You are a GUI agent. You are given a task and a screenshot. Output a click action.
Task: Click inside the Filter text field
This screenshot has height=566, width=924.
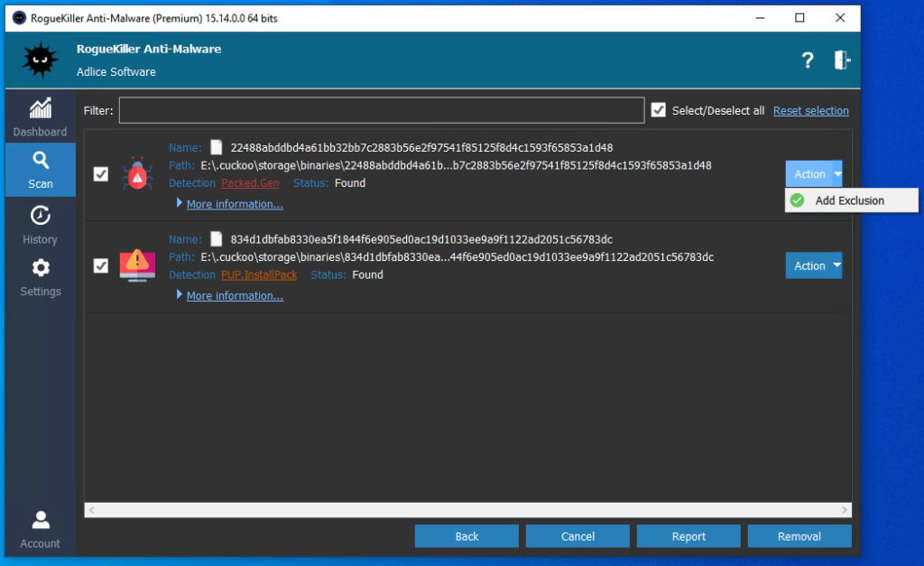381,110
